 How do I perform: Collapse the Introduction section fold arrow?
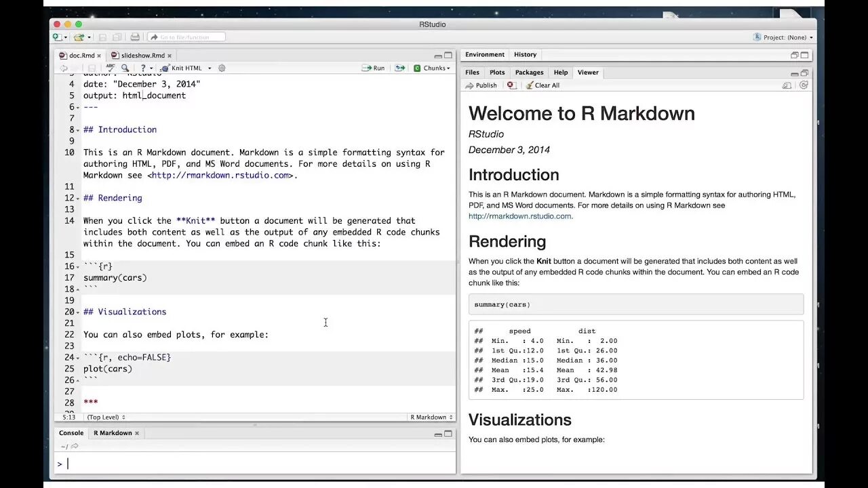tap(78, 129)
